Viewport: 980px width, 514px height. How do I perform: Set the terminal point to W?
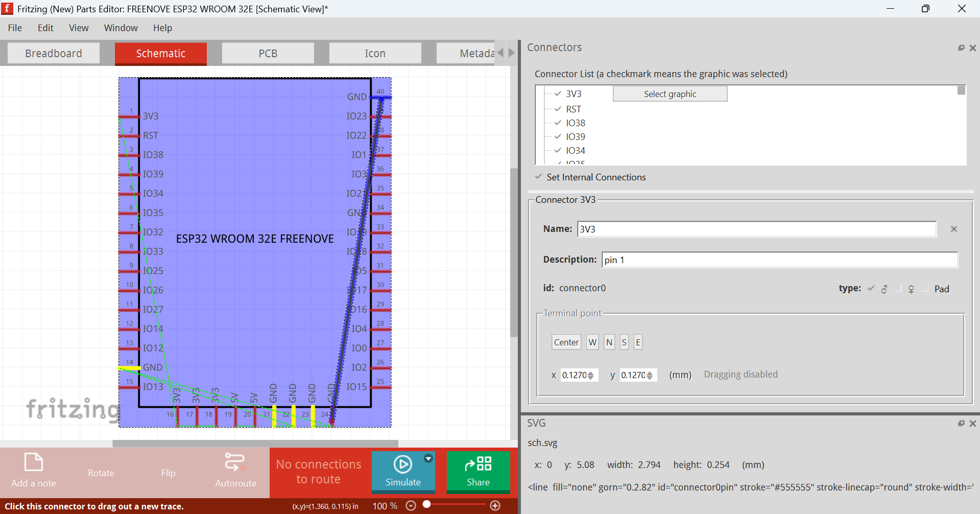(x=592, y=342)
